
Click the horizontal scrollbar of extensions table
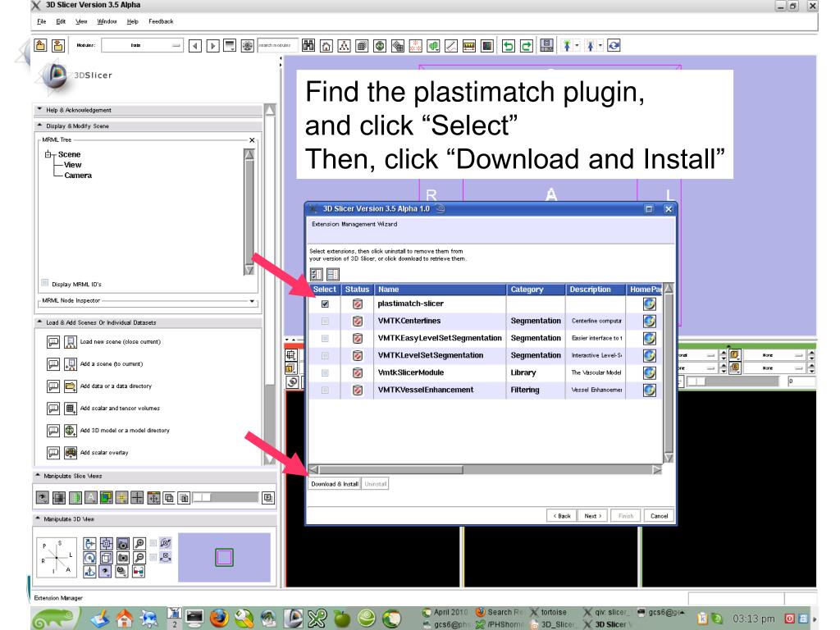pyautogui.click(x=486, y=470)
